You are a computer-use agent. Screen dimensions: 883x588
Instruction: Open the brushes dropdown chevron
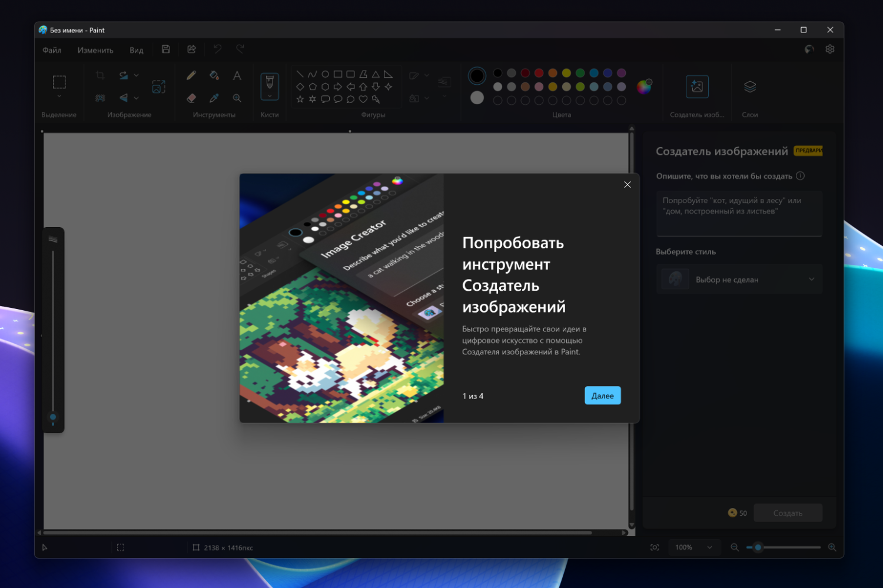point(270,96)
